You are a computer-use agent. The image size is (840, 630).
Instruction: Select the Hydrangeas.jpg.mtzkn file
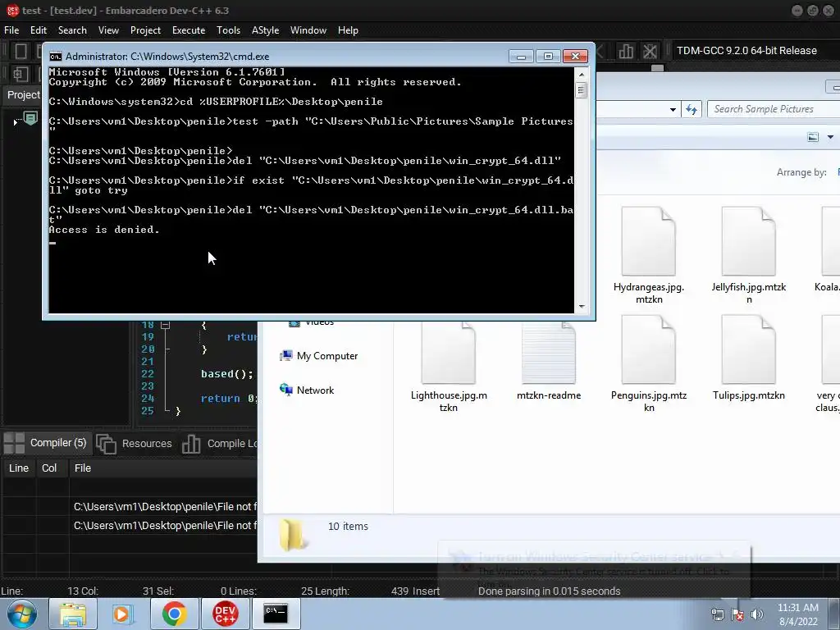tap(649, 256)
